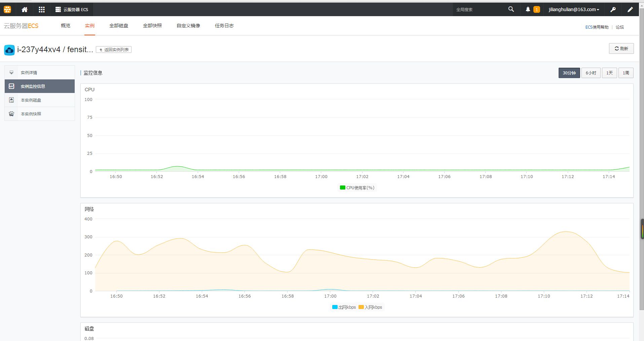Open the AccessKey key icon

click(613, 9)
